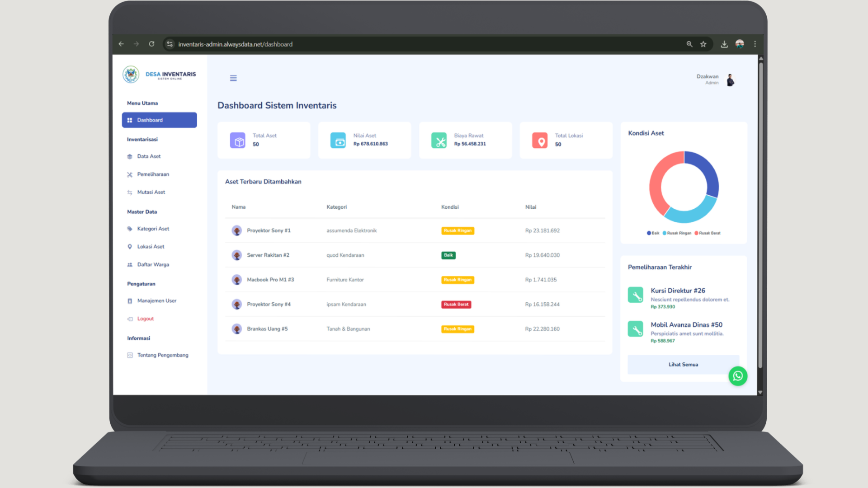The height and width of the screenshot is (488, 868).
Task: Open the browser three-dot menu
Action: coord(755,44)
